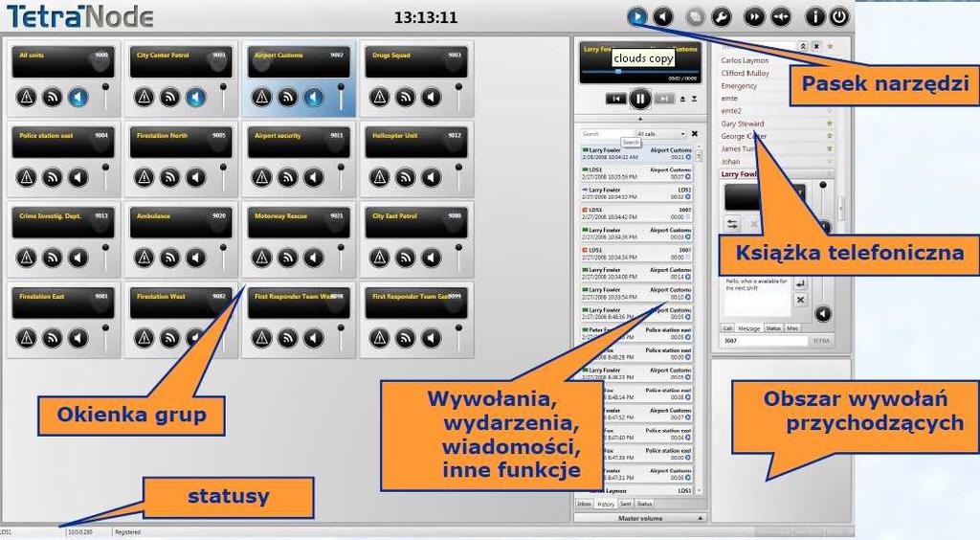Adjust the Drugs Squad volume slider
The width and height of the screenshot is (980, 540).
[458, 97]
